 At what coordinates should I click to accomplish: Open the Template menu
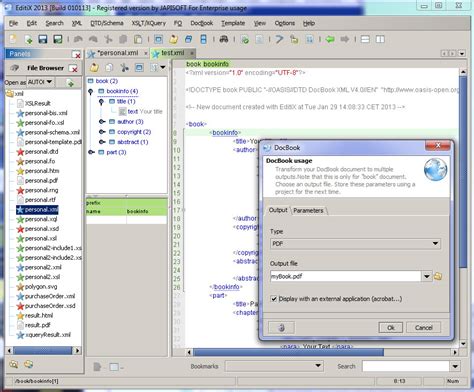(x=233, y=23)
